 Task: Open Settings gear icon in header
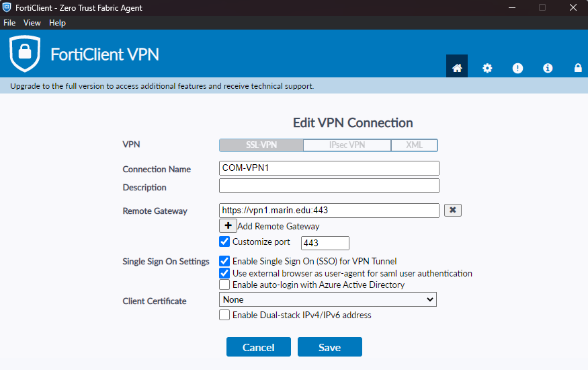click(487, 68)
